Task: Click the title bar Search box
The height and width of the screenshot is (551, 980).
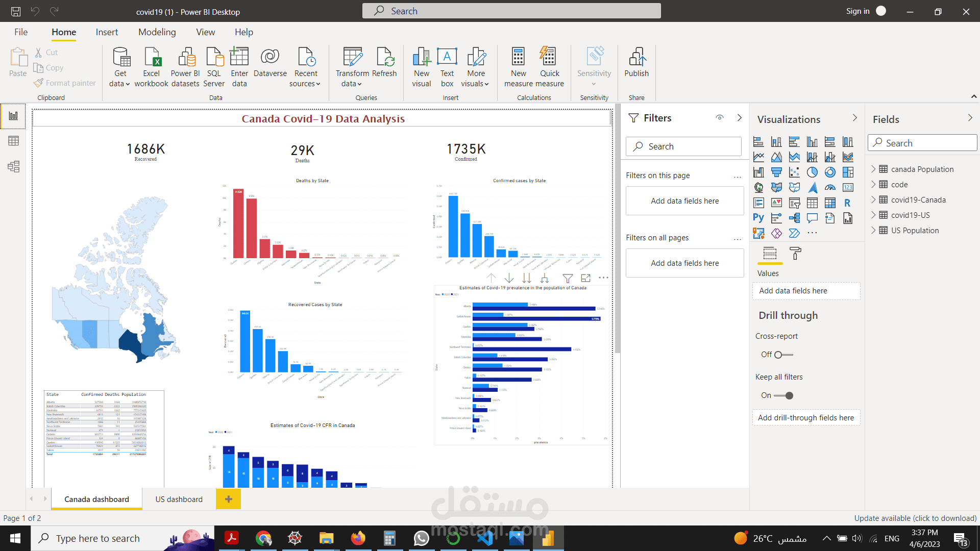Action: pos(511,11)
